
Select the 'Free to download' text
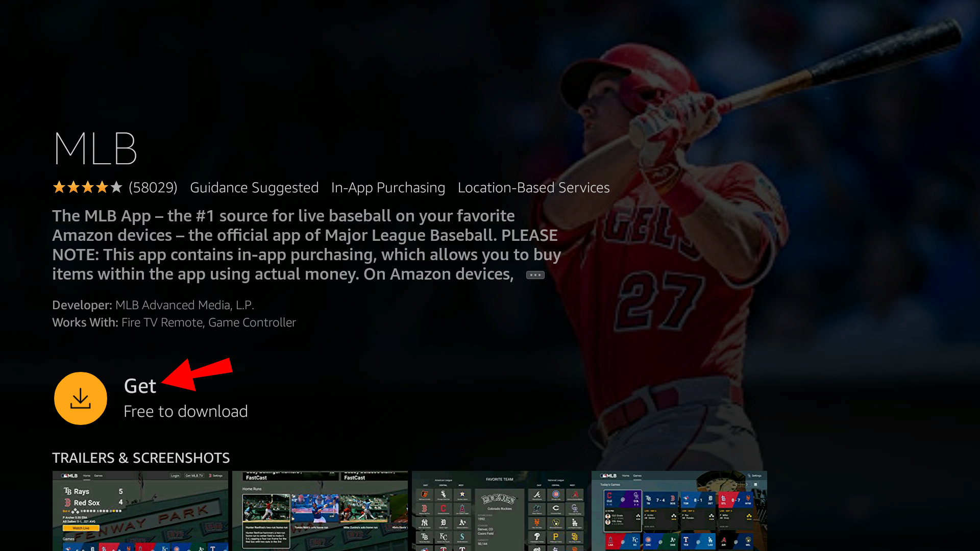point(185,411)
